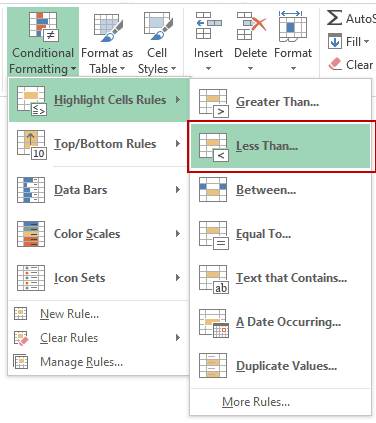The height and width of the screenshot is (423, 376).
Task: Expand the Clear Rules submenu arrow
Action: [x=178, y=338]
